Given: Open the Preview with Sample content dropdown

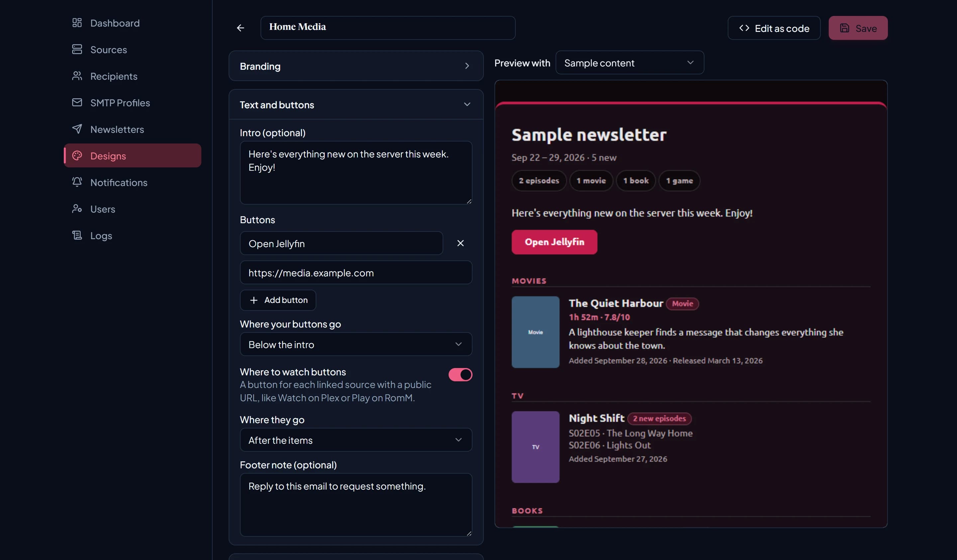Looking at the screenshot, I should [x=630, y=63].
